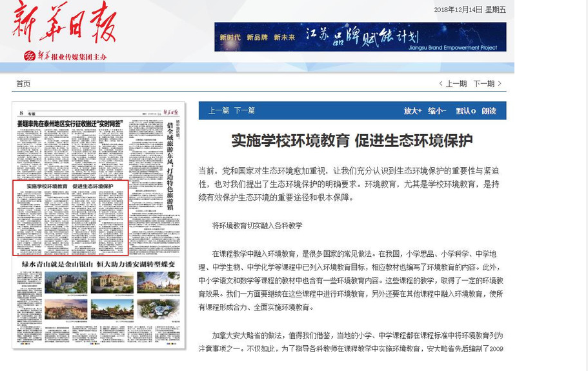
Task: Open previous article 上一篇
Action: 218,111
